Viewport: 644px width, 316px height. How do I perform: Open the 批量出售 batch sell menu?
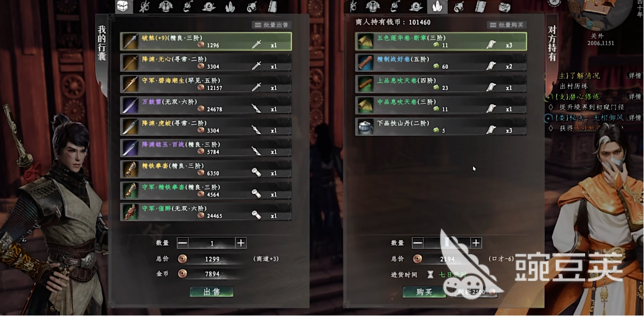(x=271, y=25)
